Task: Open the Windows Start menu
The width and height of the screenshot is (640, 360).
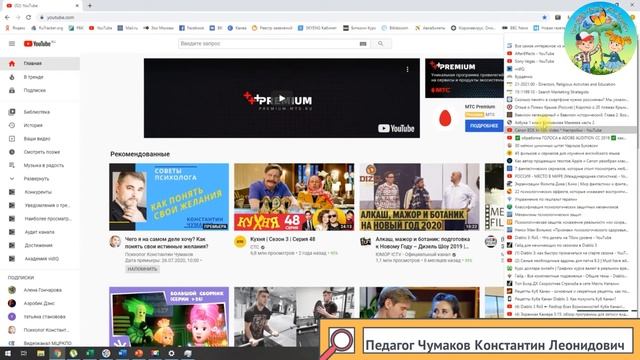Action: coord(7,353)
